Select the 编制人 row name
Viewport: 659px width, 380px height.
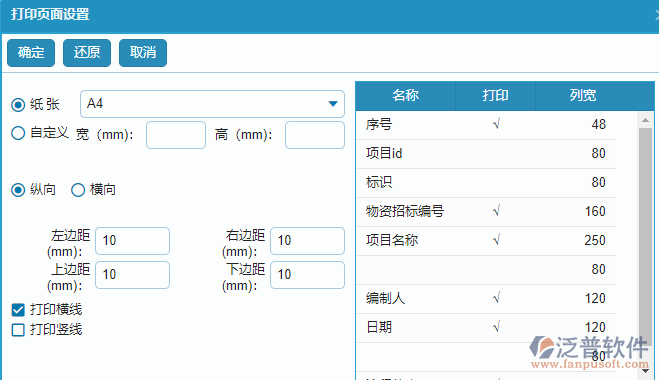[385, 298]
